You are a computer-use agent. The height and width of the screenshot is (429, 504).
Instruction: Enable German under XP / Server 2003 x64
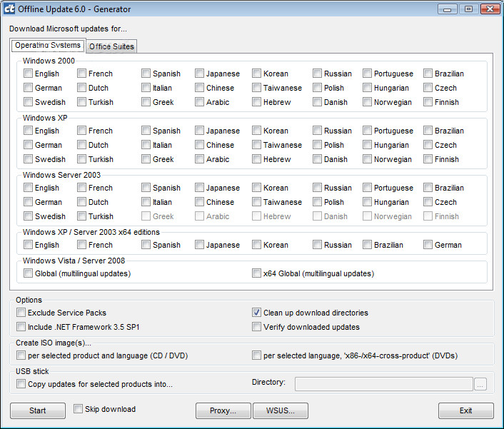tap(428, 245)
